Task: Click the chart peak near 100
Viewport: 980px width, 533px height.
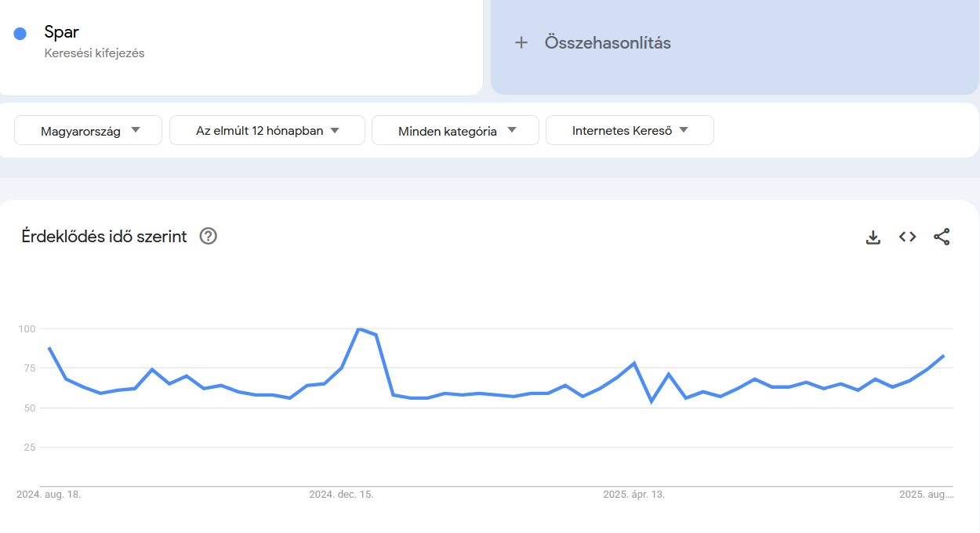Action: point(360,330)
